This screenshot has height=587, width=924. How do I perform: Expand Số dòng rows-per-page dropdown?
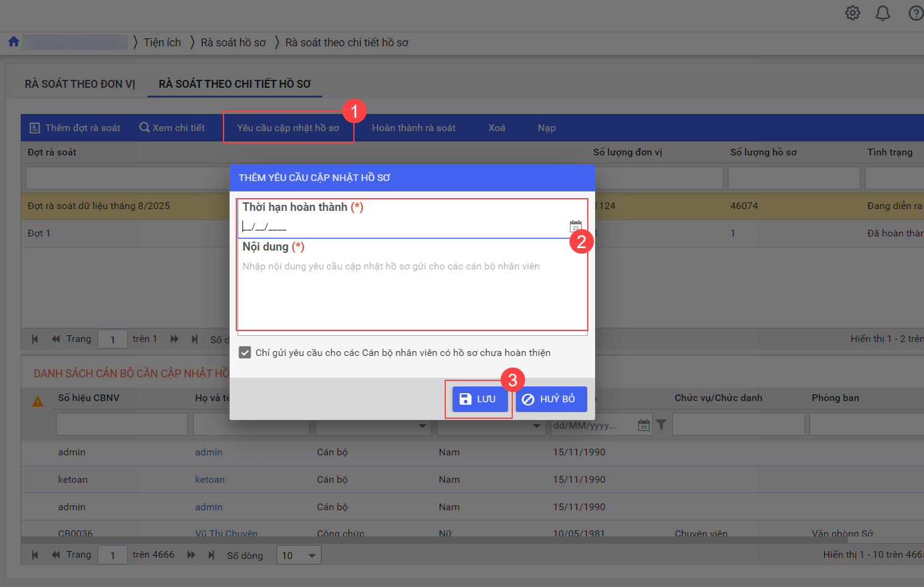(x=298, y=555)
